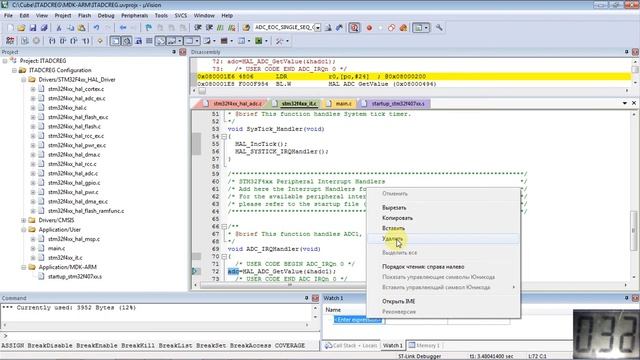Switch to the startup_stm32f407xx.s tab
This screenshot has height=360, width=640.
click(x=395, y=104)
